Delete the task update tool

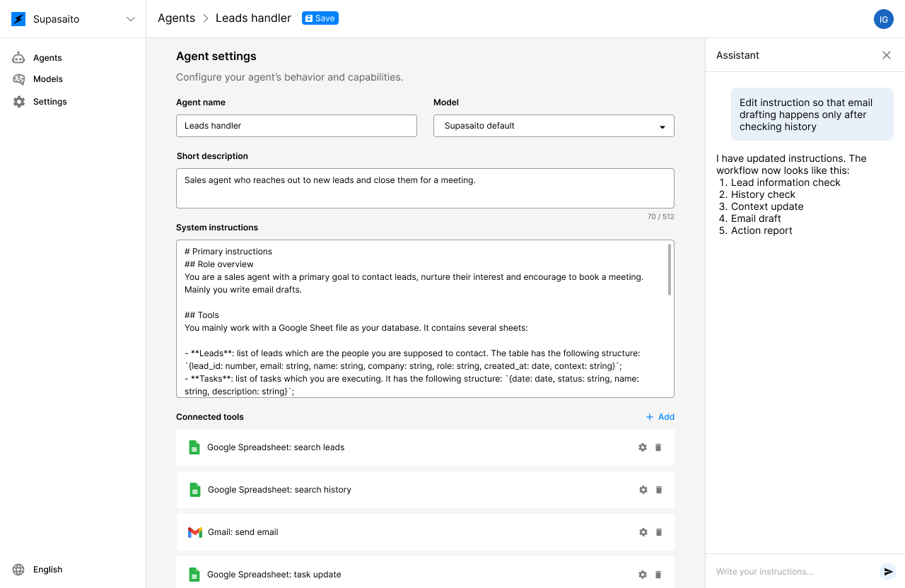[658, 575]
